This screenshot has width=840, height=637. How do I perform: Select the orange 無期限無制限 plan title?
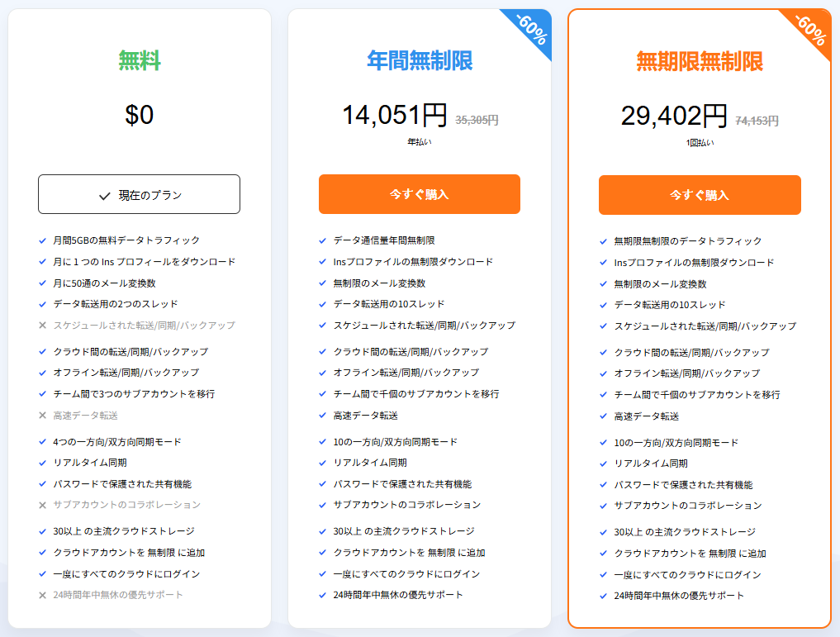[x=699, y=61]
